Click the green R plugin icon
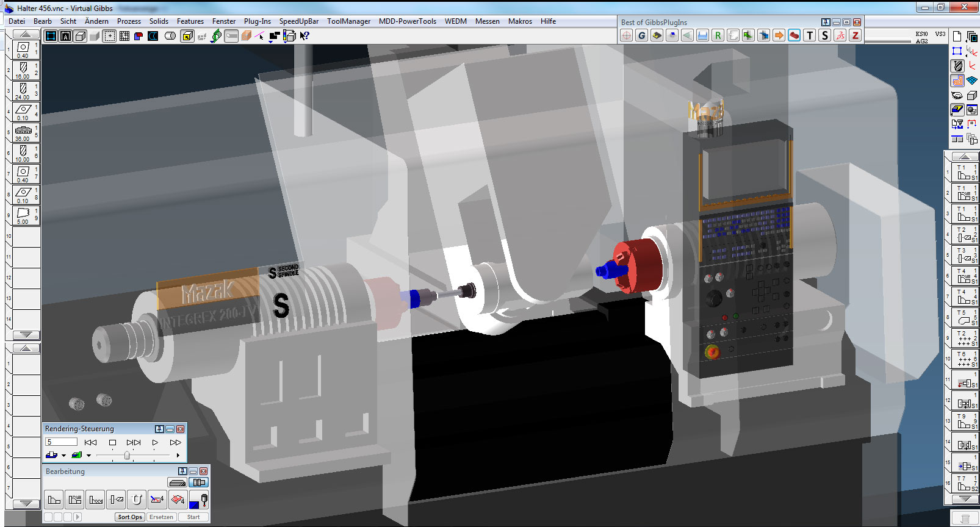 point(718,35)
